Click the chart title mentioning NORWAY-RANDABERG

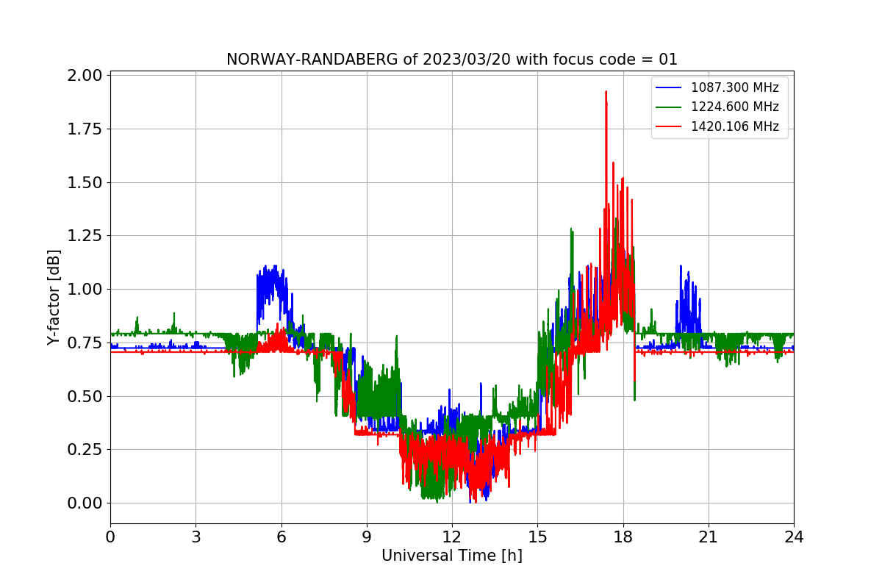click(451, 60)
